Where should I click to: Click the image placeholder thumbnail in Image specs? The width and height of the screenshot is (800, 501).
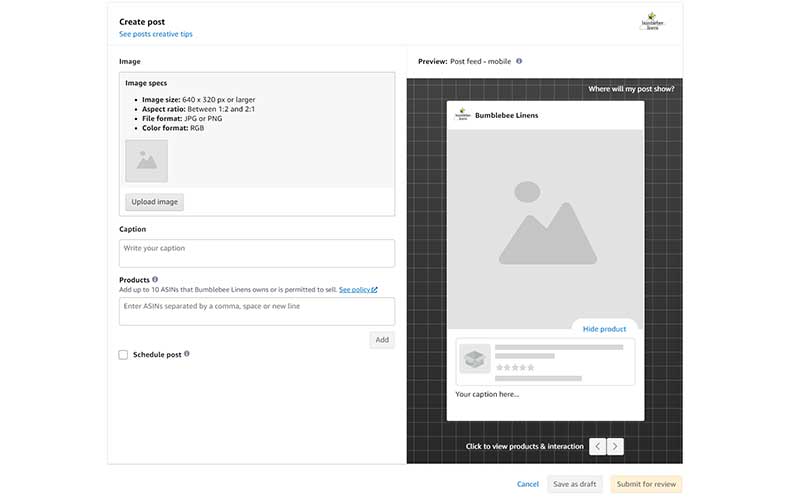tap(146, 161)
